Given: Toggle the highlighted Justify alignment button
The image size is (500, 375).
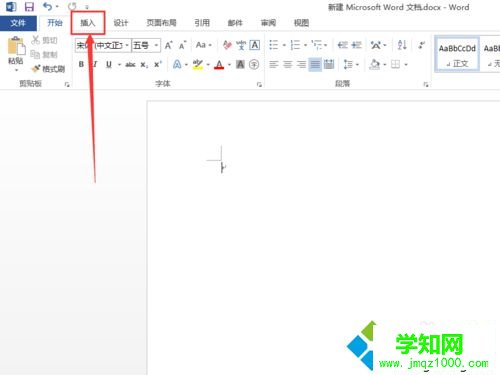Looking at the screenshot, I should pos(315,64).
